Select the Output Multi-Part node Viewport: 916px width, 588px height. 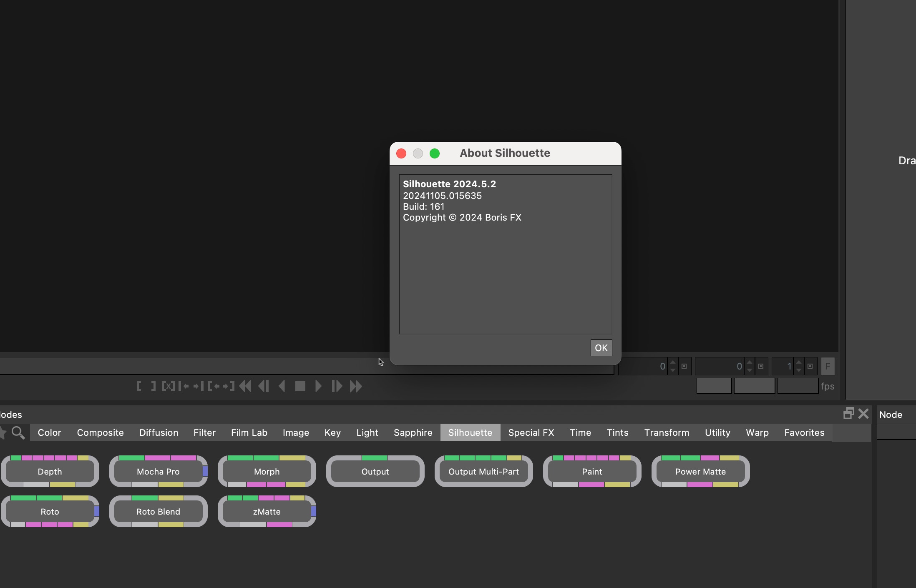click(484, 471)
